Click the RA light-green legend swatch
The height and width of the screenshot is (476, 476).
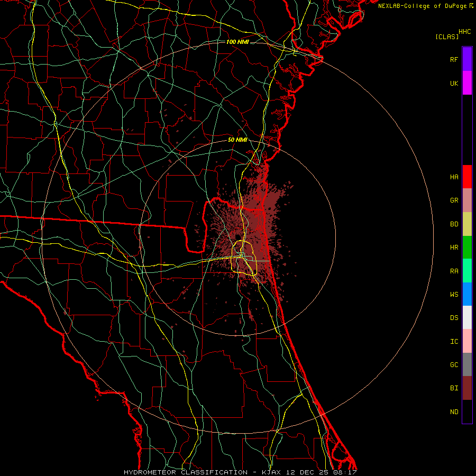tap(467, 271)
